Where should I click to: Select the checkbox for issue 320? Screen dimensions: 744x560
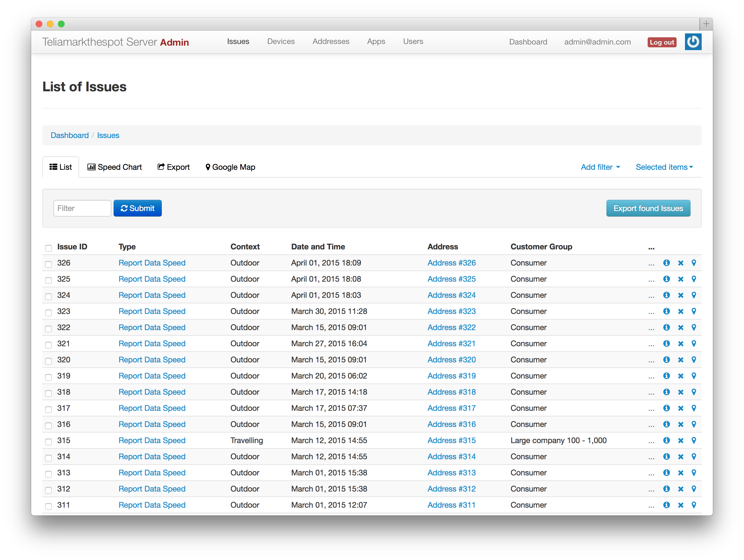48,361
